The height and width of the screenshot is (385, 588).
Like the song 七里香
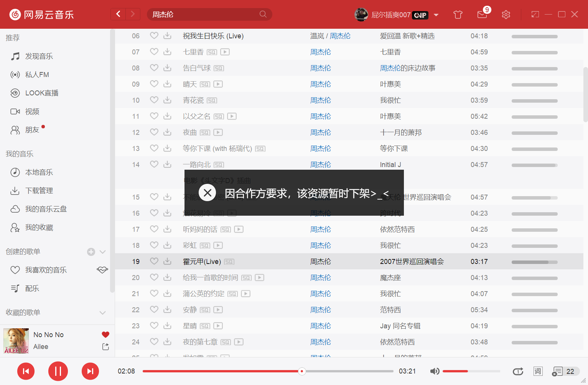click(154, 51)
